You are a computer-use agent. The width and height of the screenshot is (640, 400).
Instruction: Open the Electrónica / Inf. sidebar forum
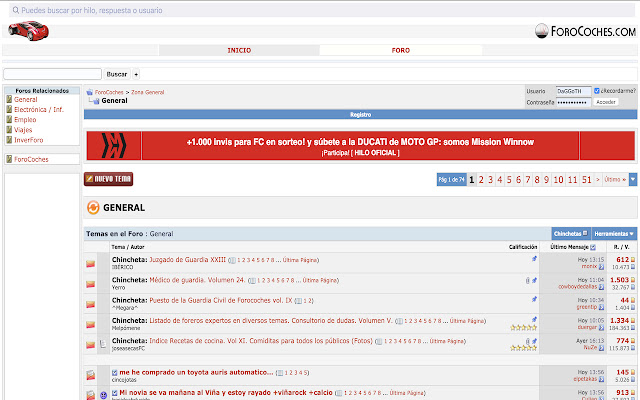pos(39,110)
